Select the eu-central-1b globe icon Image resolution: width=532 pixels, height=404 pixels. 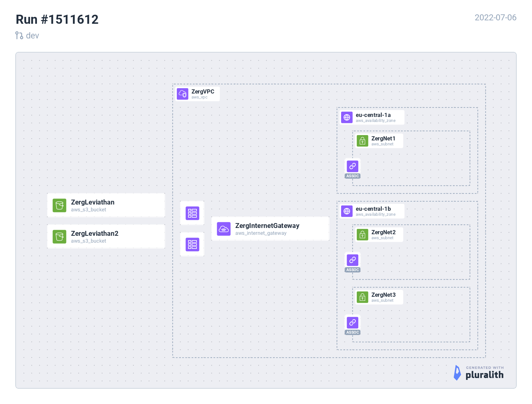click(x=347, y=211)
